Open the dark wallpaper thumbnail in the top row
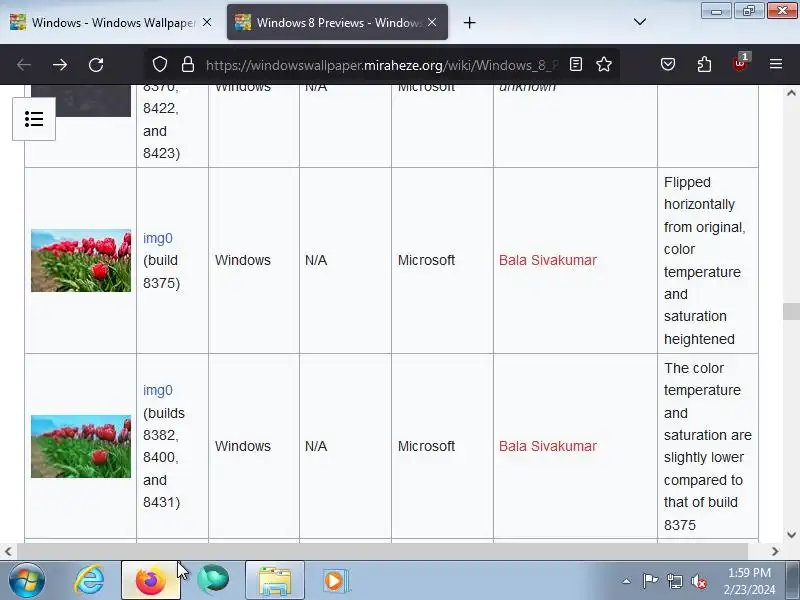 click(92, 101)
